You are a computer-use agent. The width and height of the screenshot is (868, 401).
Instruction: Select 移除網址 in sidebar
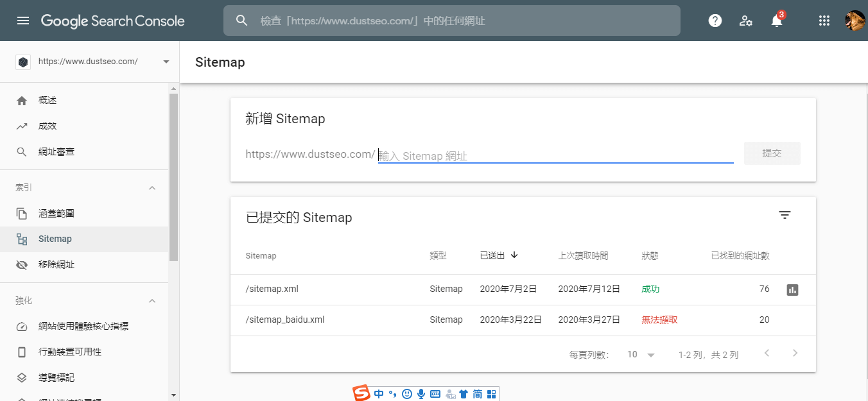pos(56,265)
